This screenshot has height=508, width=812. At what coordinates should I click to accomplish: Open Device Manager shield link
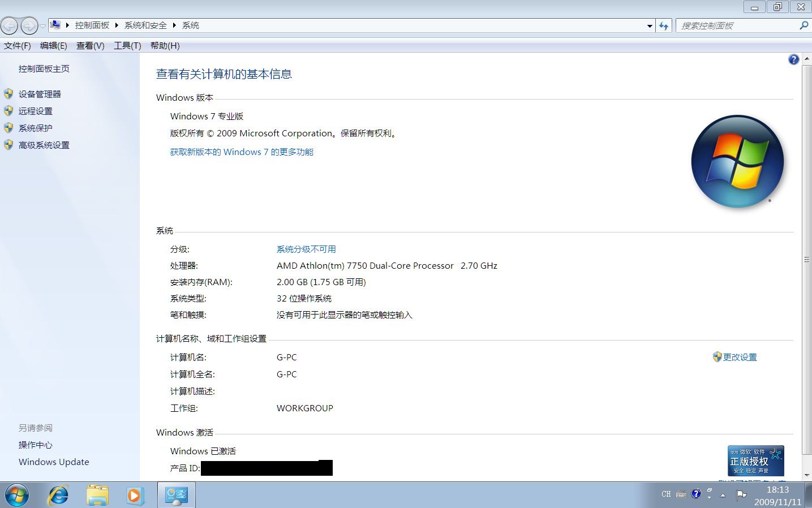point(40,94)
